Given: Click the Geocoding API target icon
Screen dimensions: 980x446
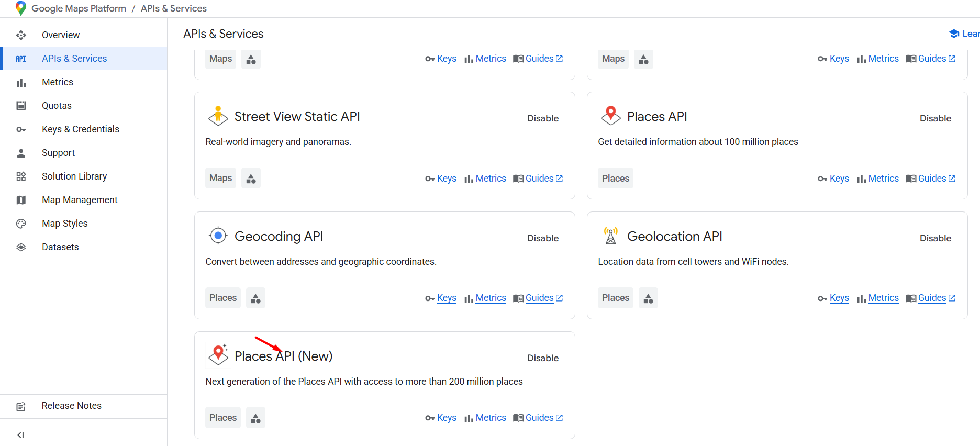Looking at the screenshot, I should (x=218, y=236).
